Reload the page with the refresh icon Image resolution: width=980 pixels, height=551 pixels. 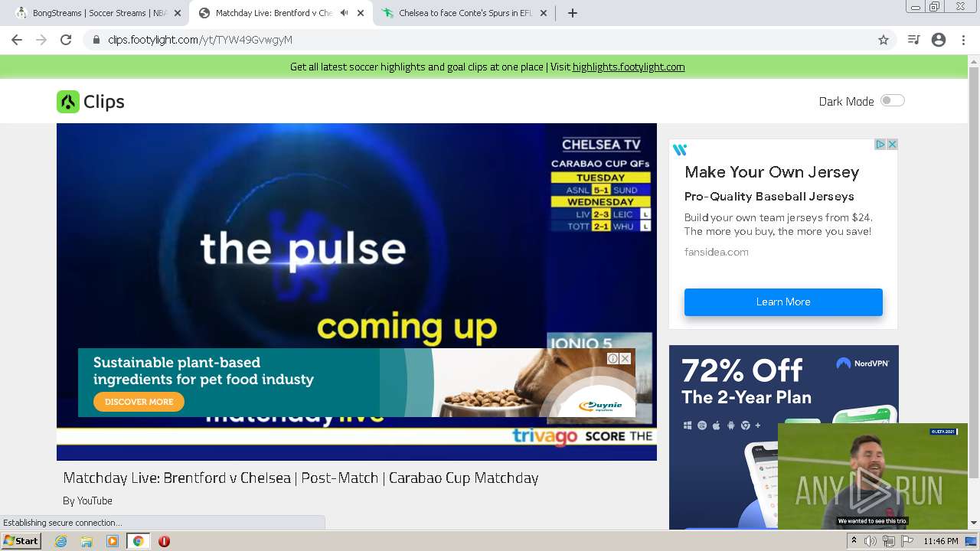click(x=66, y=40)
